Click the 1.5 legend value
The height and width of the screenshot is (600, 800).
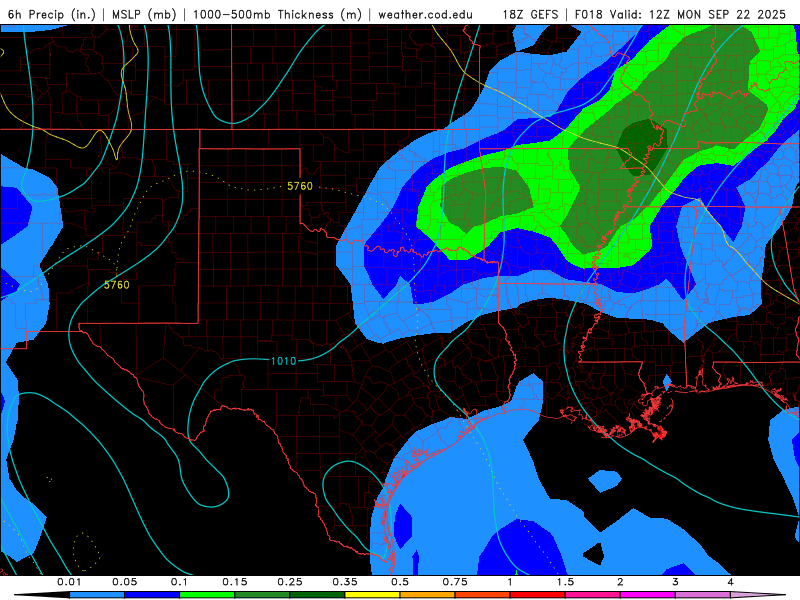(565, 582)
